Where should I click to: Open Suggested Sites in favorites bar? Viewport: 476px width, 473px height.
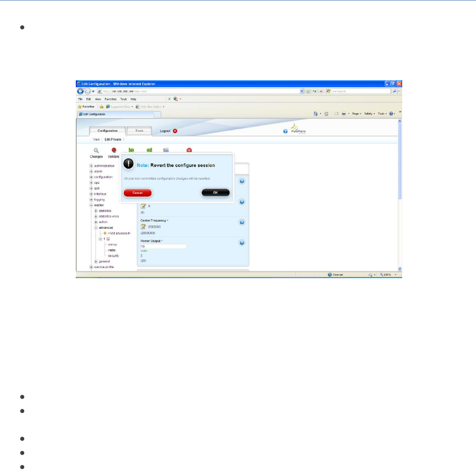point(119,107)
